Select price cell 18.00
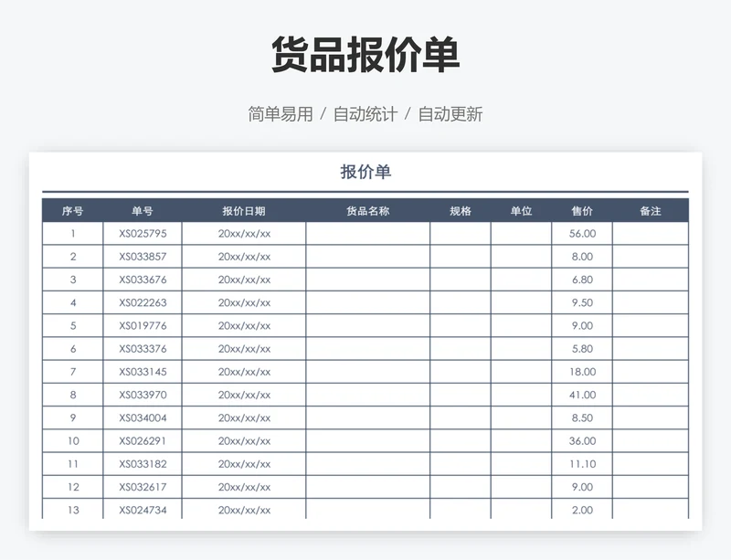The width and height of the screenshot is (731, 560). point(582,372)
